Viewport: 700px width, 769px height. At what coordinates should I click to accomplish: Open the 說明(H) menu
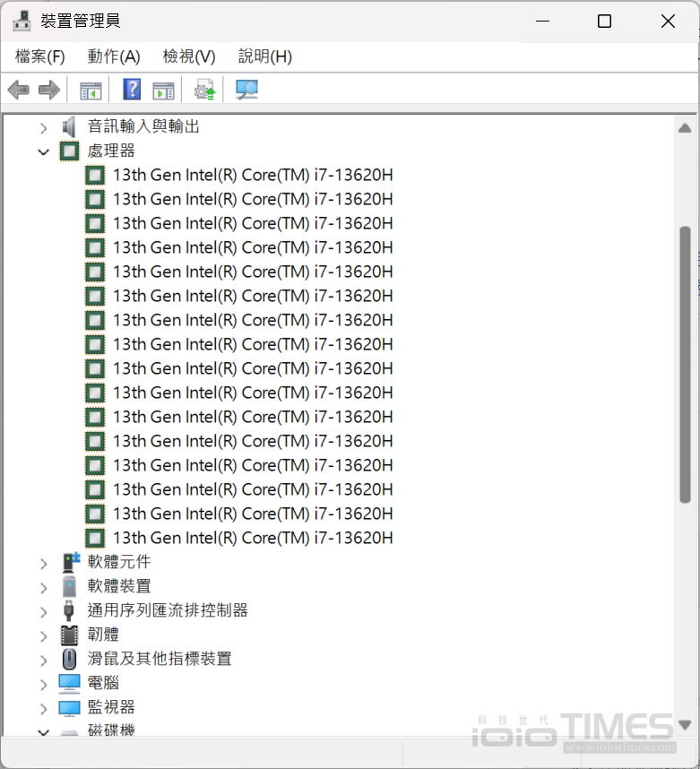(265, 56)
